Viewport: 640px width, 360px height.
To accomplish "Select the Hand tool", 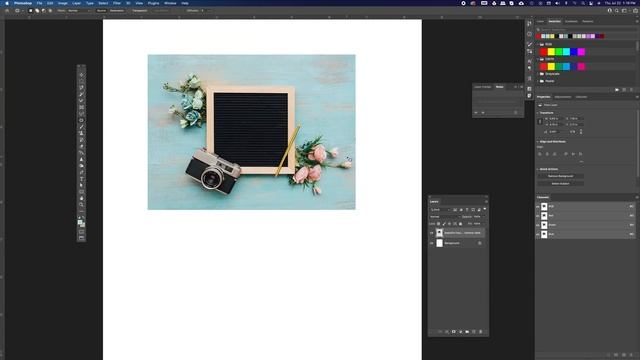I will (81, 198).
